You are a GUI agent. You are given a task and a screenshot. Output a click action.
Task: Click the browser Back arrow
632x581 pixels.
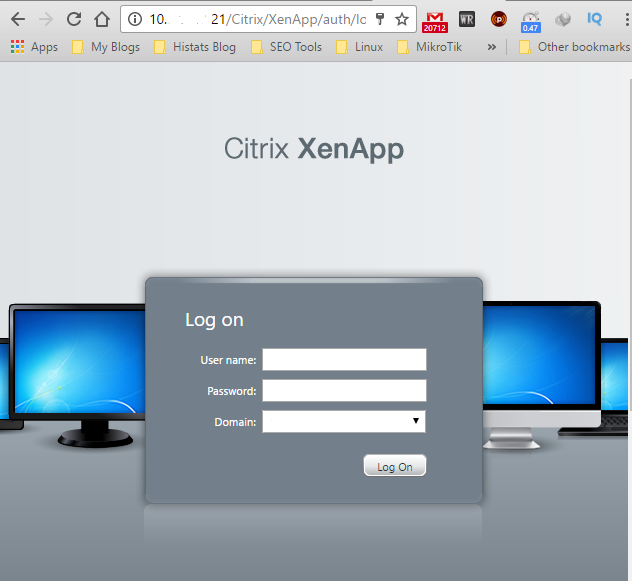point(18,19)
